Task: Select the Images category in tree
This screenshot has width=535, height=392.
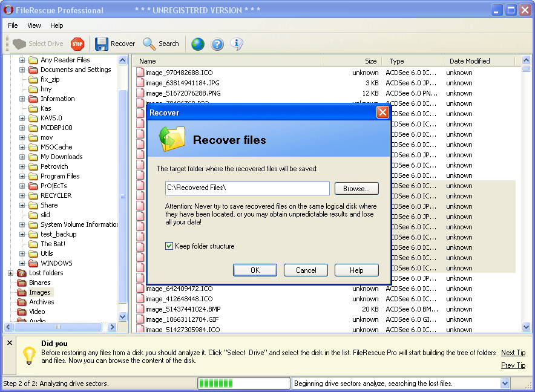Action: (39, 292)
